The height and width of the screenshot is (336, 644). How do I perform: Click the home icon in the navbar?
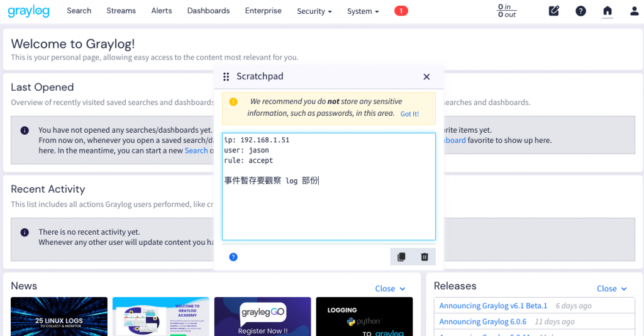[607, 11]
